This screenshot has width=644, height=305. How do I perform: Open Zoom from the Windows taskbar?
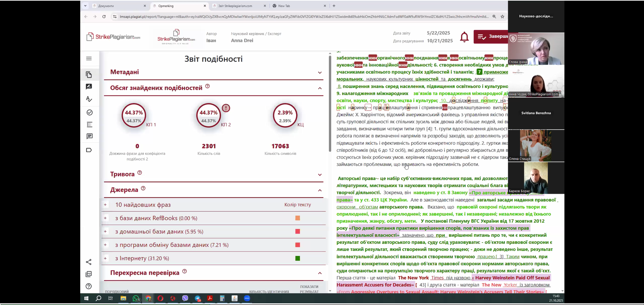[247, 298]
